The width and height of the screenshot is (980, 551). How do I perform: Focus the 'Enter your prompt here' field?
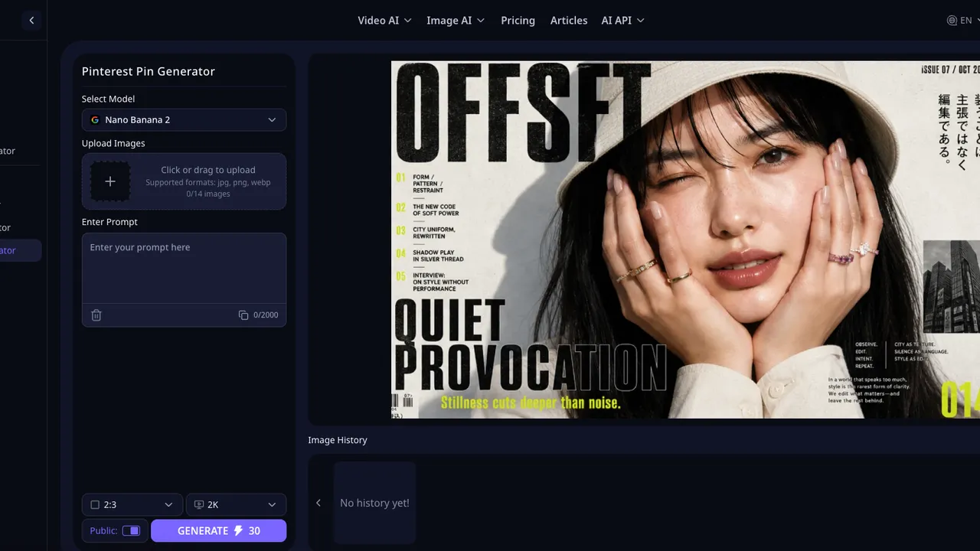184,269
